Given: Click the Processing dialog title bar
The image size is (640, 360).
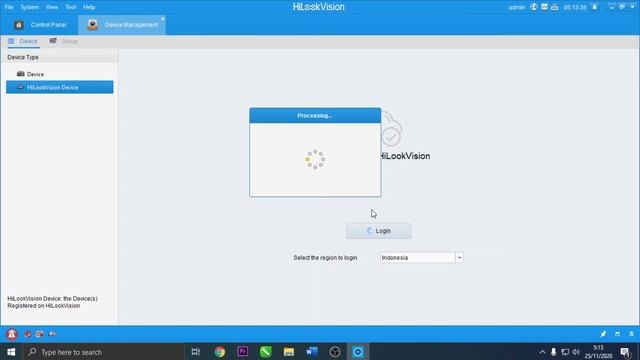Looking at the screenshot, I should [315, 116].
